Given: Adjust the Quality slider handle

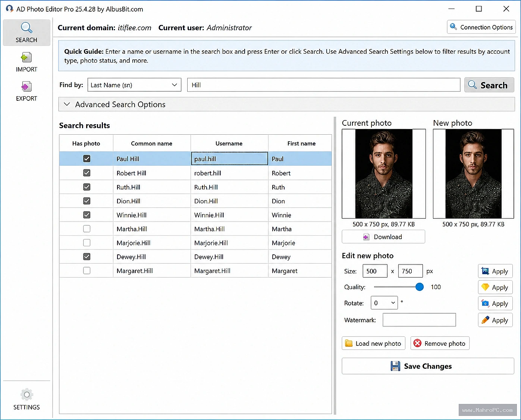Looking at the screenshot, I should click(420, 287).
